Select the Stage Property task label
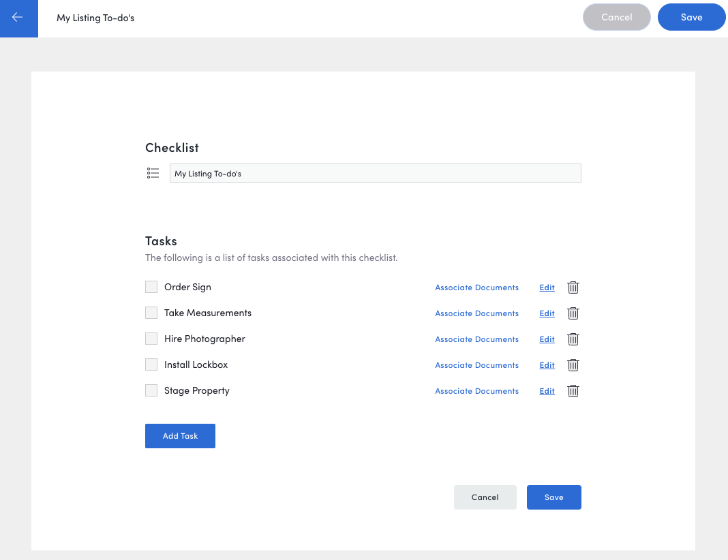The height and width of the screenshot is (560, 728). [197, 391]
